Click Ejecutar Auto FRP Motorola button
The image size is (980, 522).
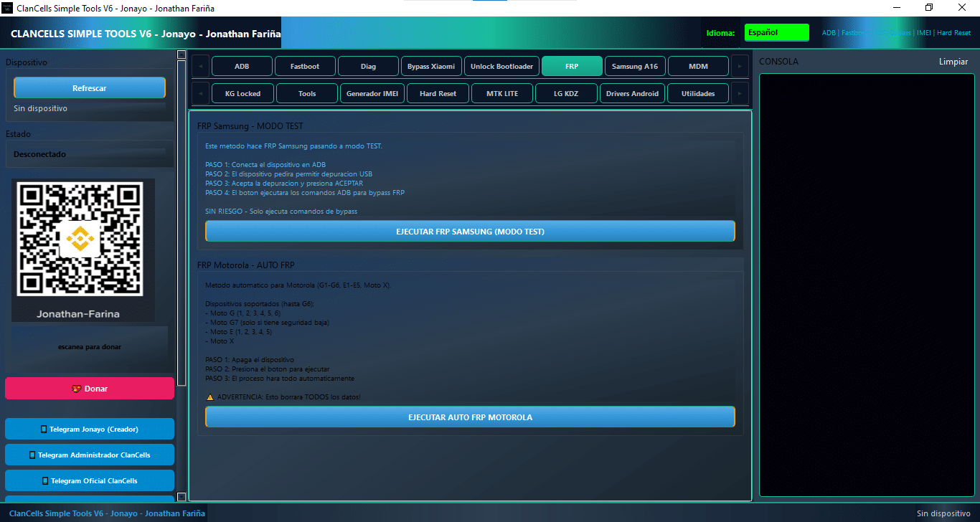coord(470,417)
